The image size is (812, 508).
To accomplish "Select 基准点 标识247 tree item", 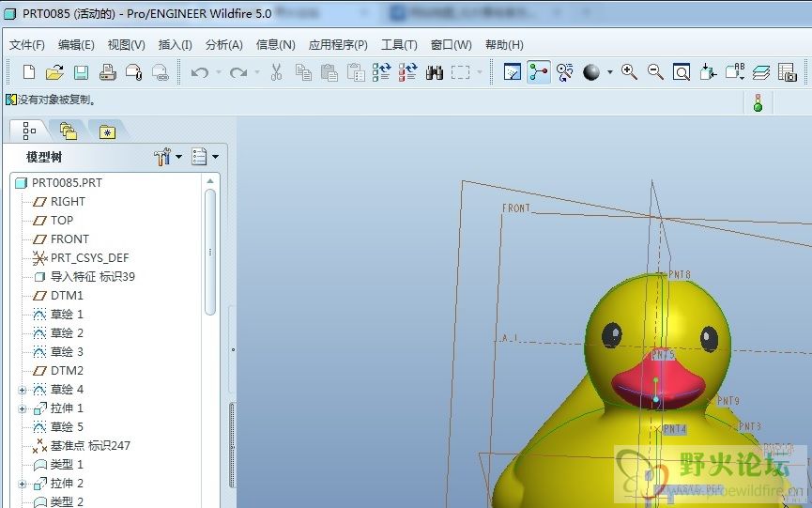I will (x=90, y=446).
